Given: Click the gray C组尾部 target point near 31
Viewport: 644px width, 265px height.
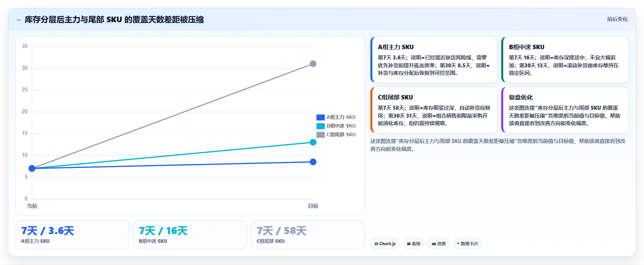Looking at the screenshot, I should point(313,64).
